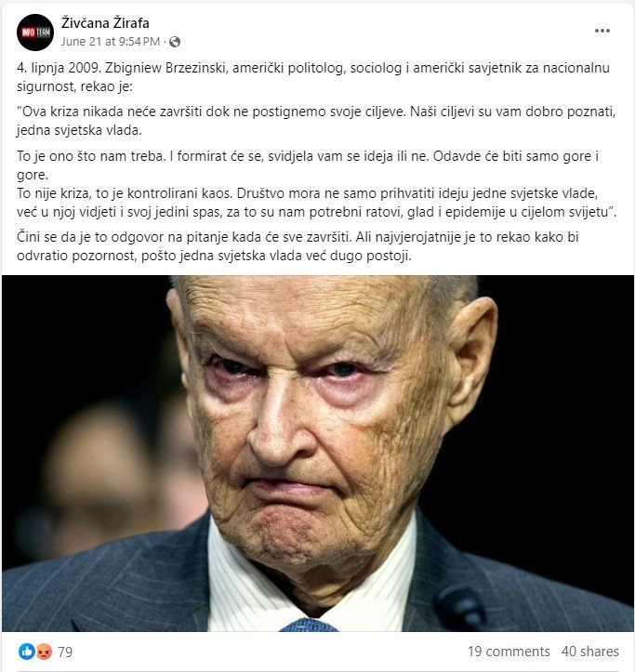Open the three-dot post options menu
Image resolution: width=635 pixels, height=672 pixels.
coord(602,31)
